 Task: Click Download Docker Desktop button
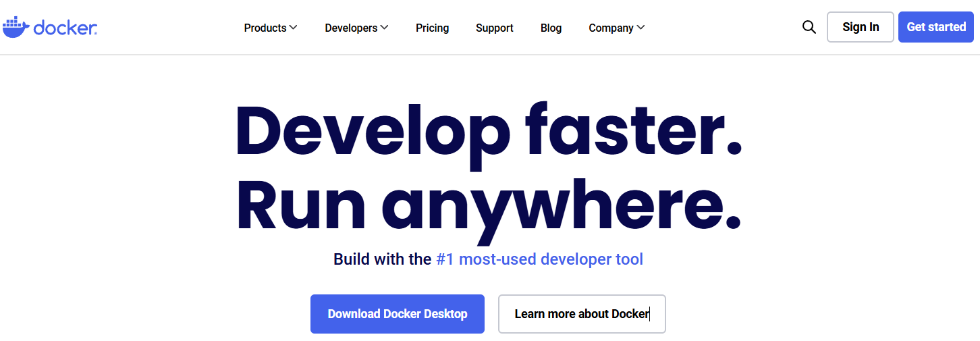397,314
